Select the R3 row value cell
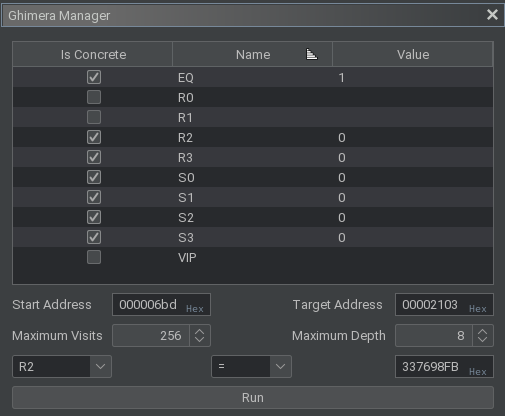505x416 pixels. click(413, 157)
